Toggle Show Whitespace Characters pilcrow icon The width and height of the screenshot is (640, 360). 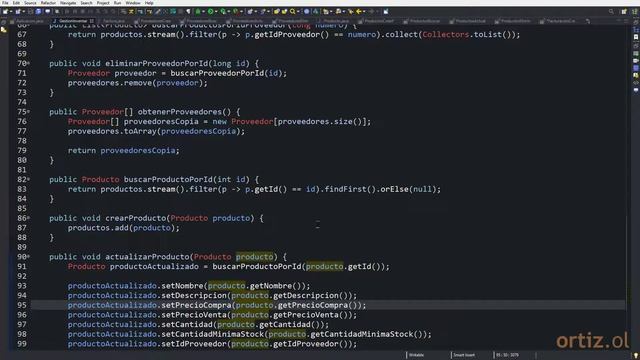[x=189, y=11]
